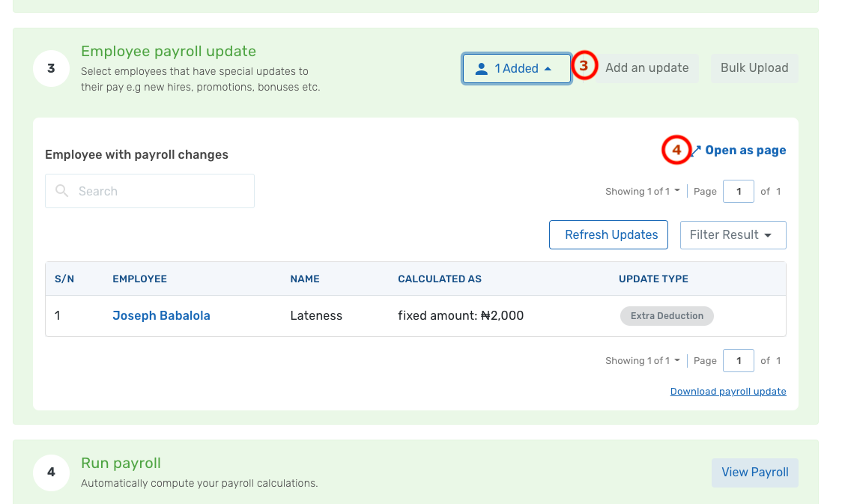842x504 pixels.
Task: Click the chevron on the 1 Added button
Action: 546,67
